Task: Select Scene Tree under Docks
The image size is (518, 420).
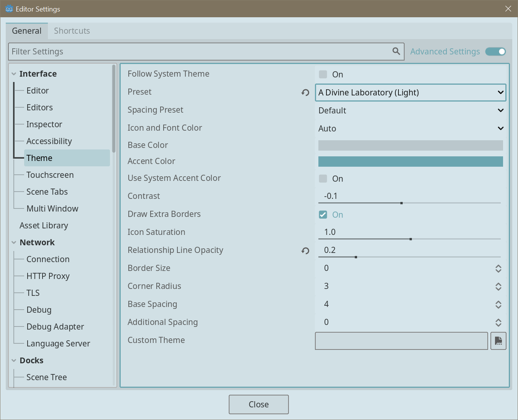Action: tap(46, 377)
